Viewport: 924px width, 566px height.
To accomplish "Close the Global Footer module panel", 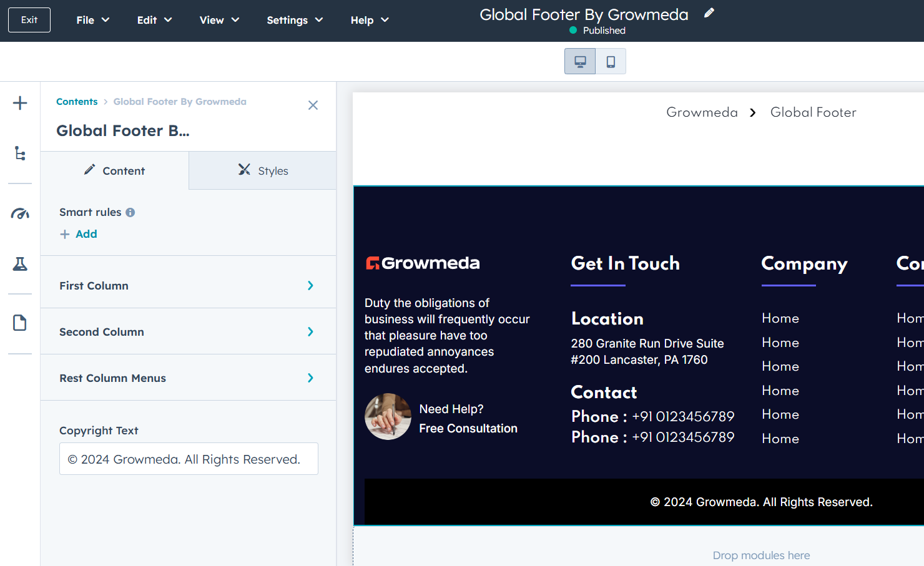I will [x=313, y=105].
